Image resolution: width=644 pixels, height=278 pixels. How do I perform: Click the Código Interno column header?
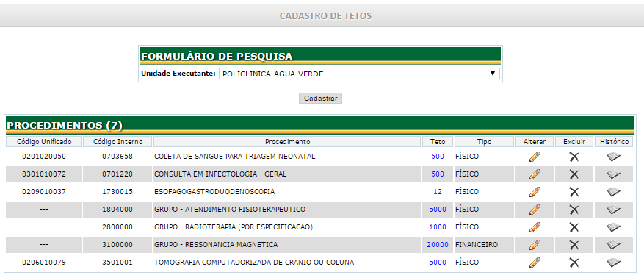tap(117, 142)
